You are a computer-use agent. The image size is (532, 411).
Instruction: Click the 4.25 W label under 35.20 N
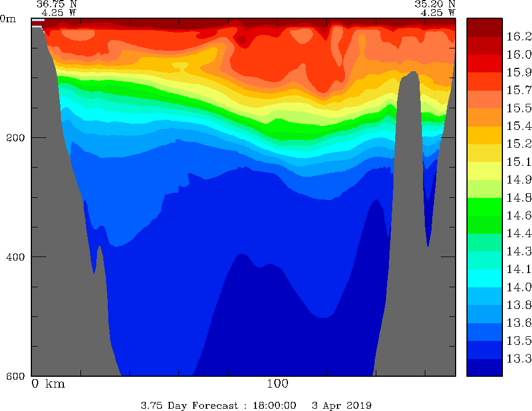point(438,13)
